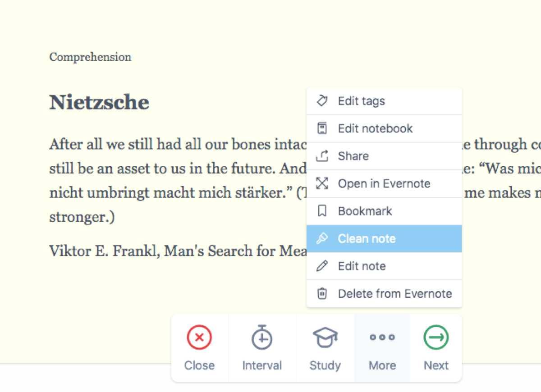The width and height of the screenshot is (541, 392).
Task: Go to Next with green arrow icon
Action: click(436, 337)
